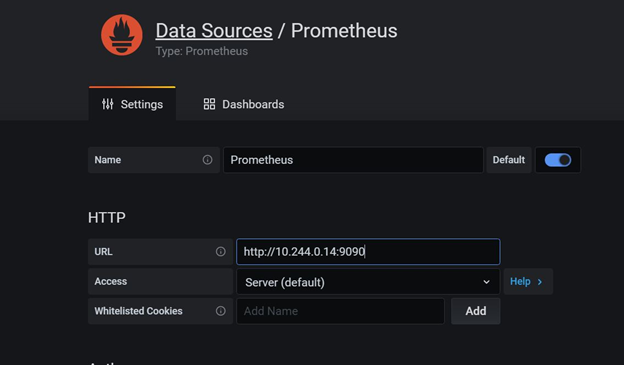
Task: Select the Settings tab
Action: pyautogui.click(x=132, y=104)
